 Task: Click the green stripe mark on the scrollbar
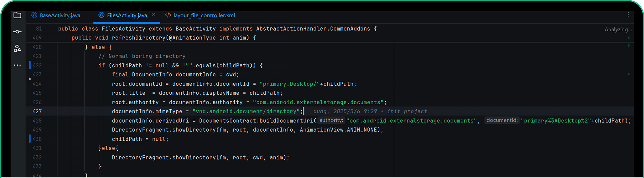[629, 45]
